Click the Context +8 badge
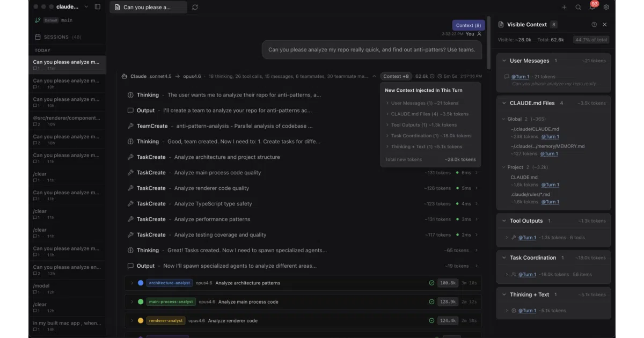Screen dimensions: 644x338 [x=396, y=76]
